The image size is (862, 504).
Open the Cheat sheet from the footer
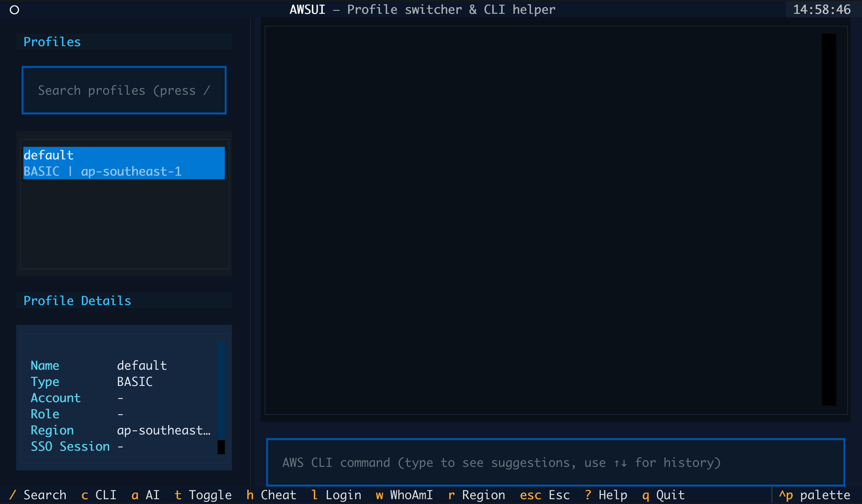tap(271, 495)
